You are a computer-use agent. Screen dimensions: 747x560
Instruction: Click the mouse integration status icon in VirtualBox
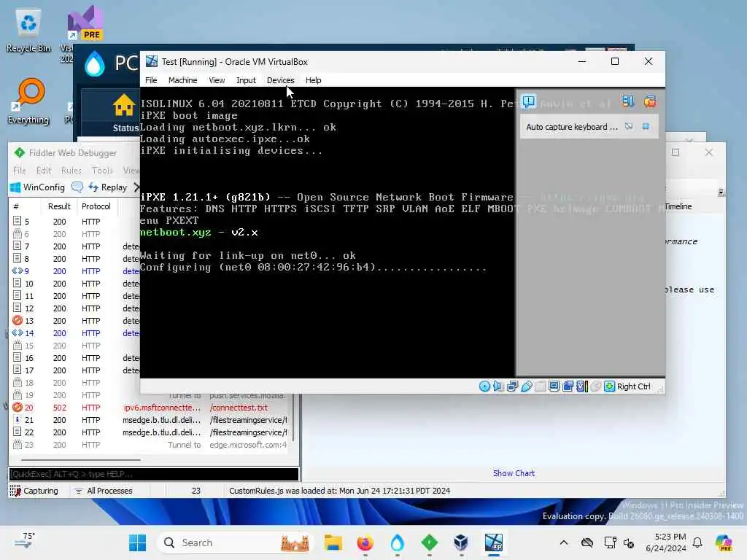coord(595,386)
